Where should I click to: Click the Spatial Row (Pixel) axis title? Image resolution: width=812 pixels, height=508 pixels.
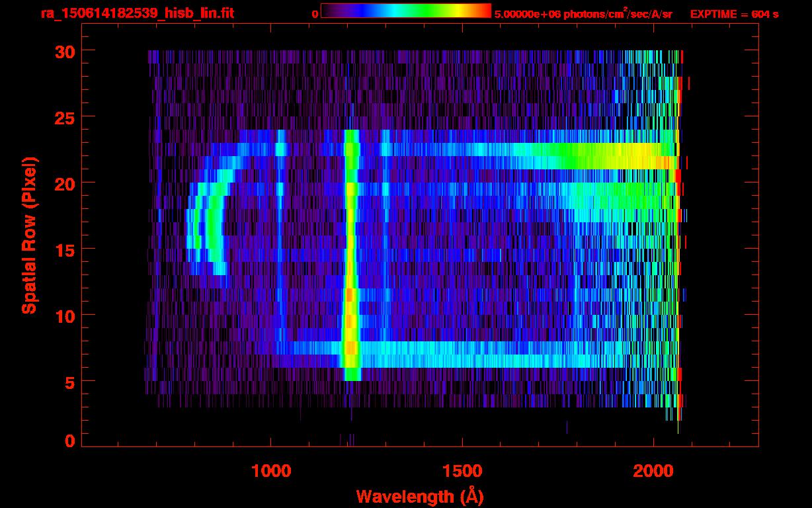click(30, 235)
